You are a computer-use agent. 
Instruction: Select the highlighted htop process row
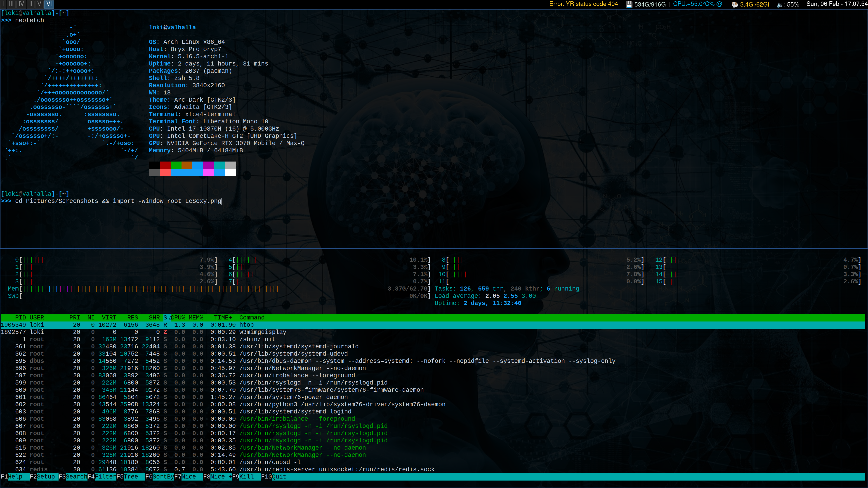[x=433, y=325]
